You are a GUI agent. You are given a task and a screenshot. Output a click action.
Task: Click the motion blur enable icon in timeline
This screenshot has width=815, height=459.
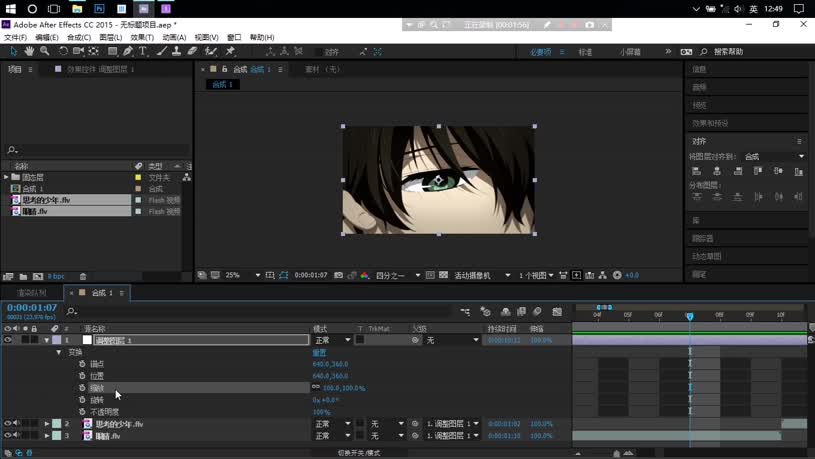[537, 311]
